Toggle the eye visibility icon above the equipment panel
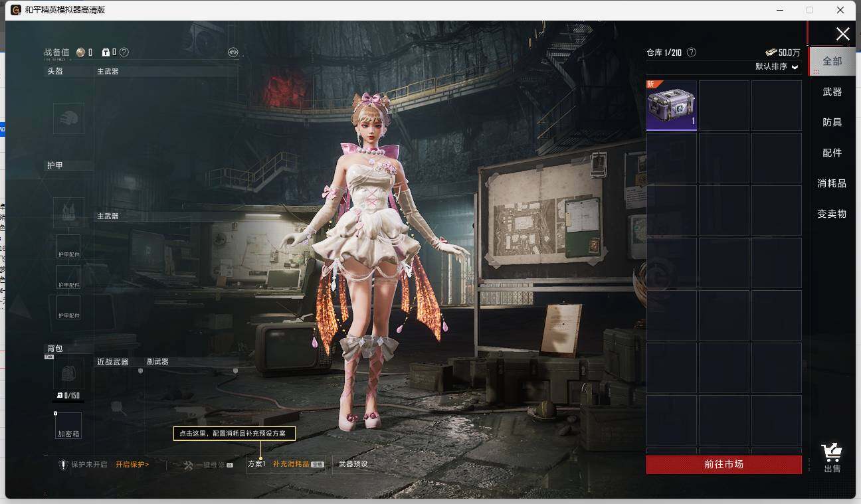 coord(233,52)
